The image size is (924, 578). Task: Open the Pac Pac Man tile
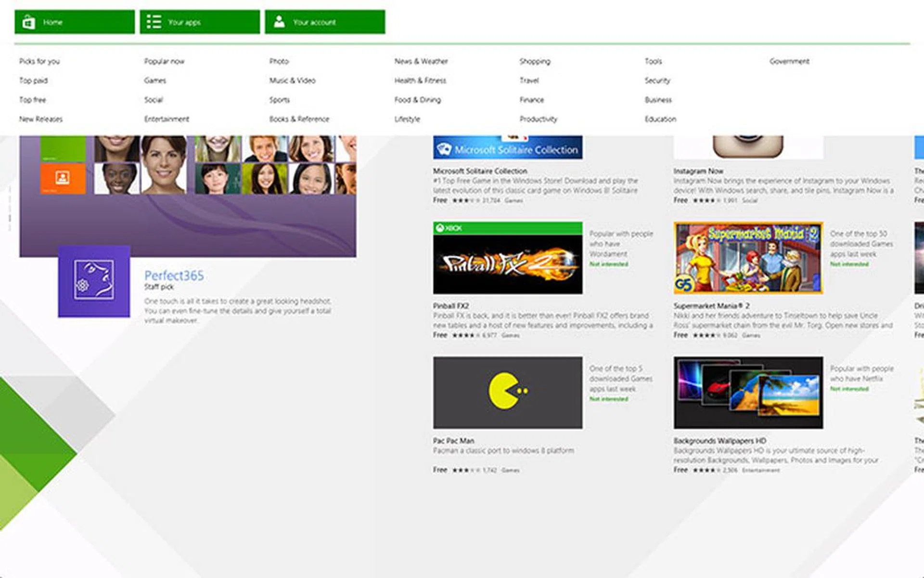507,392
